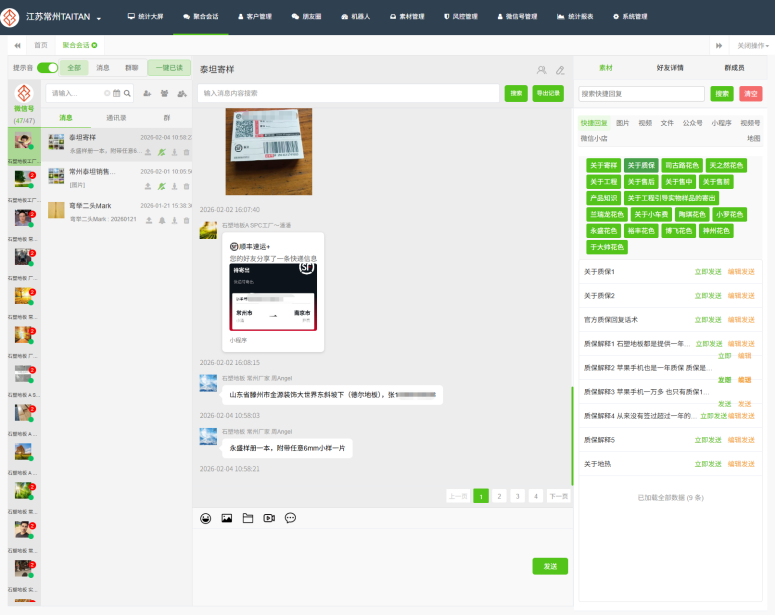Click the group icon beside add friend

165,93
